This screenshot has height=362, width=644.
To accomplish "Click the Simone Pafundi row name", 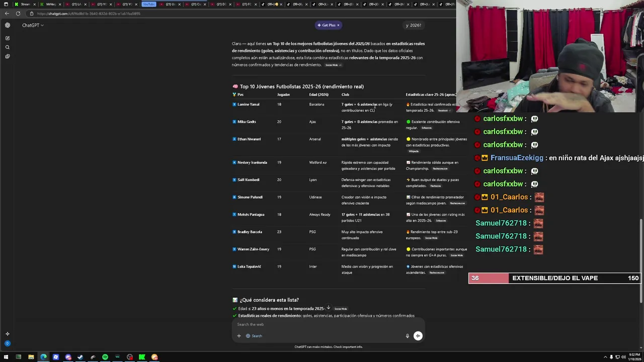I will [250, 197].
